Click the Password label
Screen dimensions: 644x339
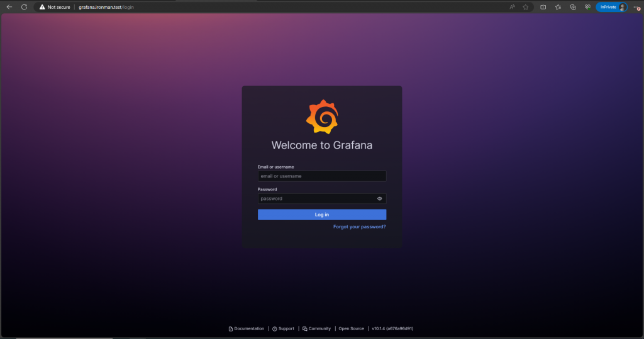click(x=267, y=189)
